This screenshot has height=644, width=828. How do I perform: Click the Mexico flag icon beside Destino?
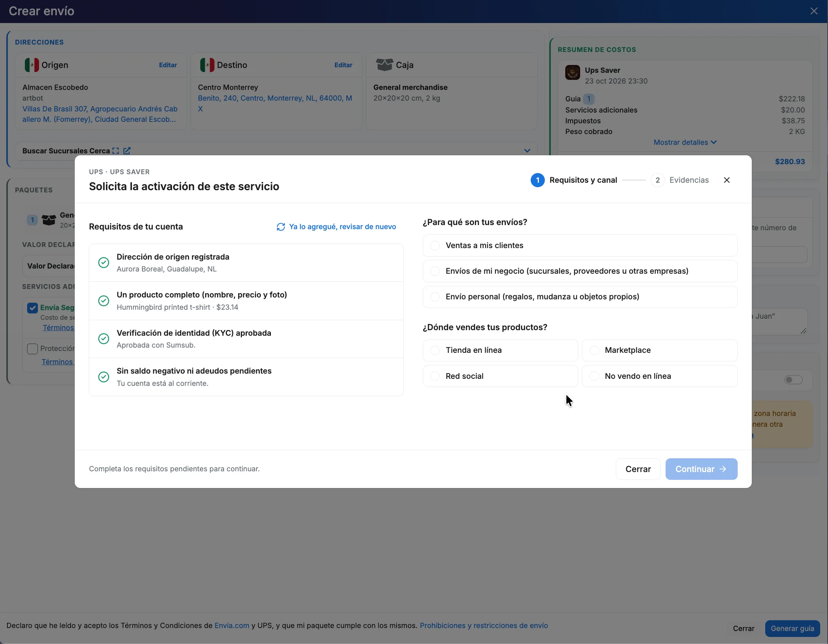click(207, 65)
